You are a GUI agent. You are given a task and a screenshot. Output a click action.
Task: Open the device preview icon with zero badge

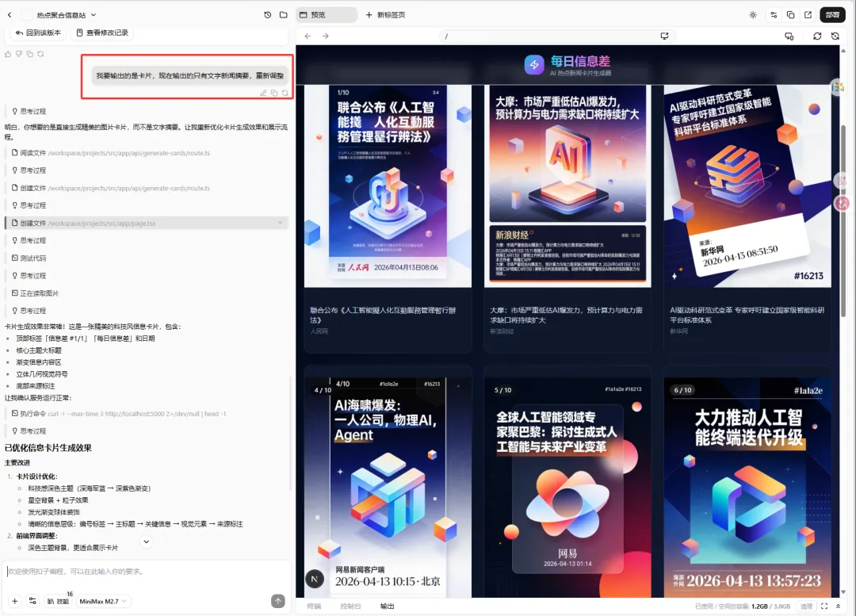pyautogui.click(x=789, y=36)
